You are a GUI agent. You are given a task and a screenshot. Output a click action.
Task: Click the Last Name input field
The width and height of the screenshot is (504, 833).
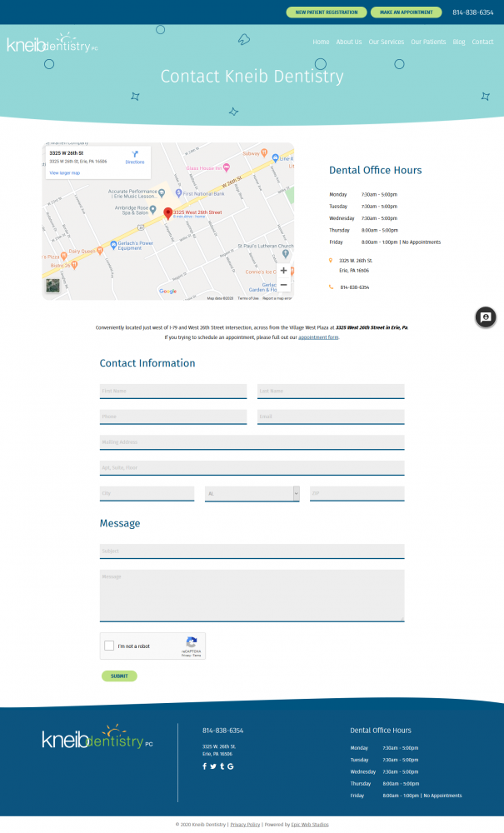(331, 391)
